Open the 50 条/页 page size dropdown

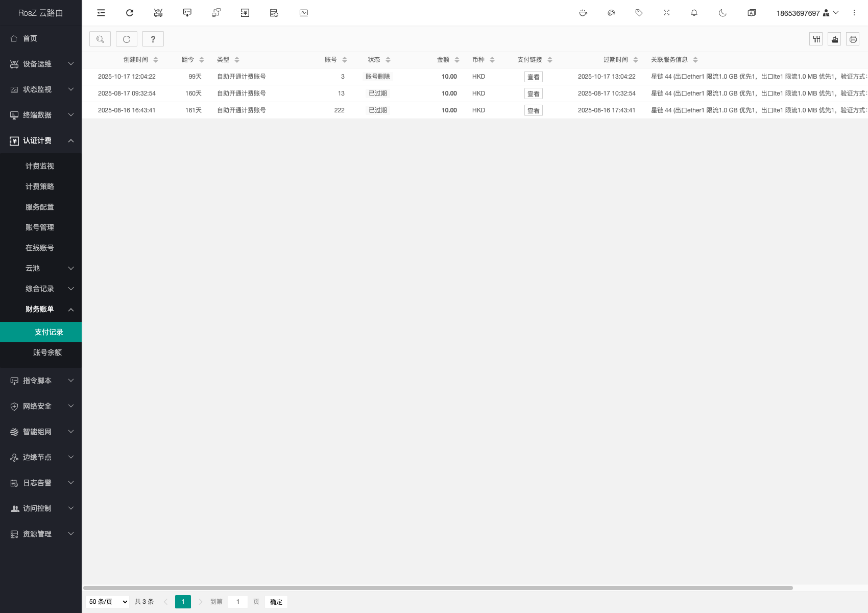point(108,602)
